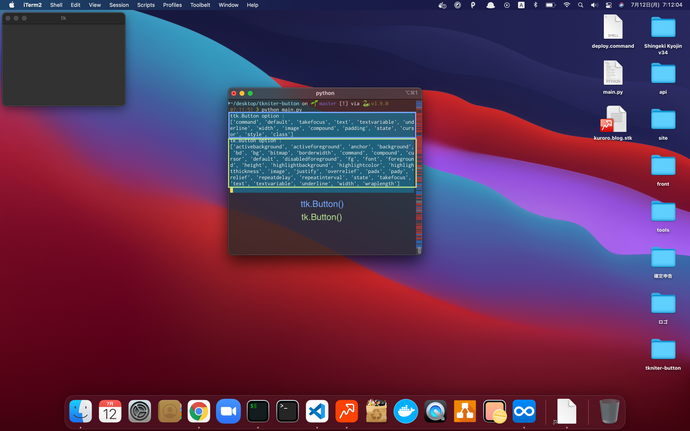Select the api folder on desktop

pos(663,78)
